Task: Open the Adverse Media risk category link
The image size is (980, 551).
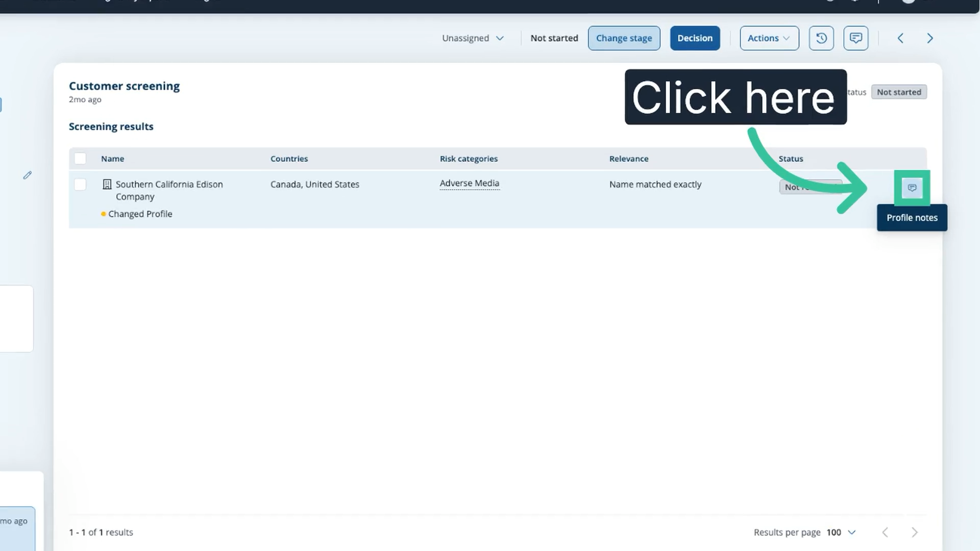Action: (x=470, y=183)
